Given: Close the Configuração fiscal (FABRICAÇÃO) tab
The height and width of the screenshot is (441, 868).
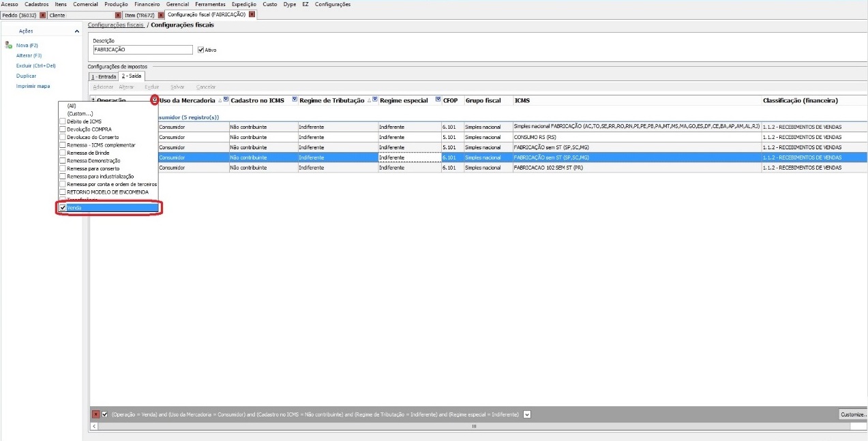Looking at the screenshot, I should tap(252, 14).
